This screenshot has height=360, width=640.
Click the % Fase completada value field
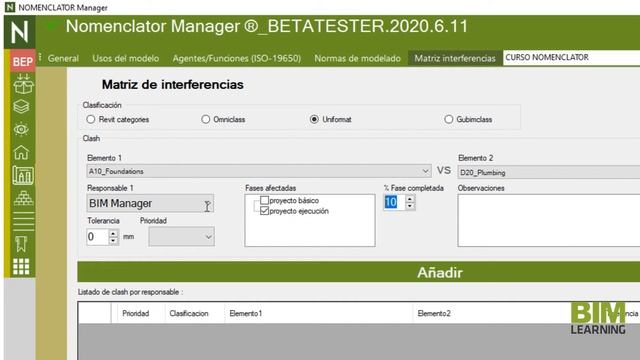(394, 202)
